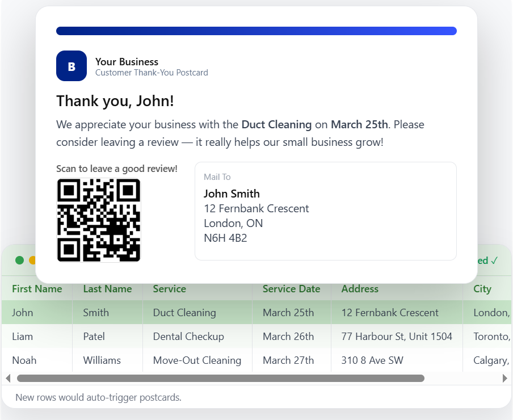Open the Service Date column header

[291, 289]
